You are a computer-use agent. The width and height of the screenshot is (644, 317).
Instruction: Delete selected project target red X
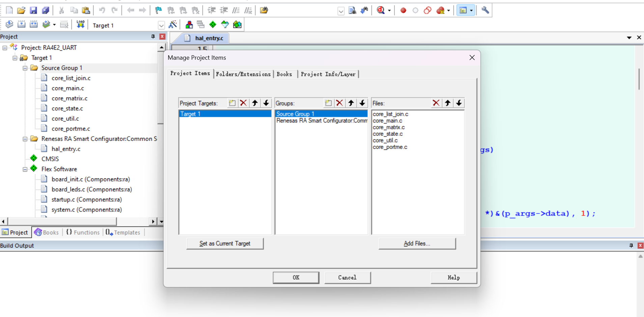pyautogui.click(x=243, y=103)
